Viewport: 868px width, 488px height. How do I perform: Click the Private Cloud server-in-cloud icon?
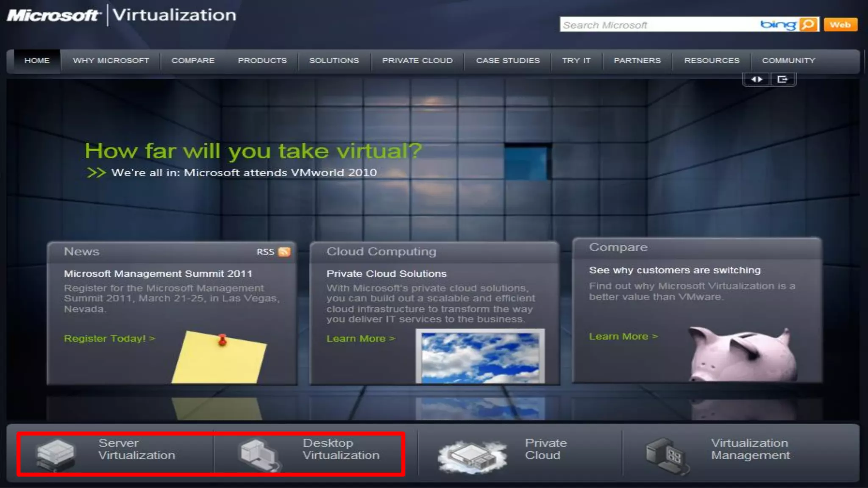pos(472,456)
